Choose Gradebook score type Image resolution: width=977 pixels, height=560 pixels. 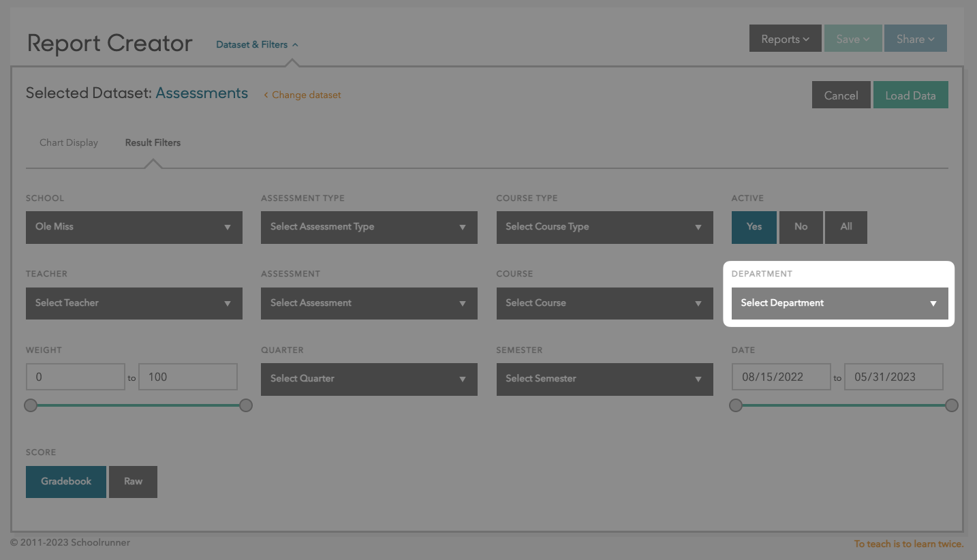(x=66, y=482)
